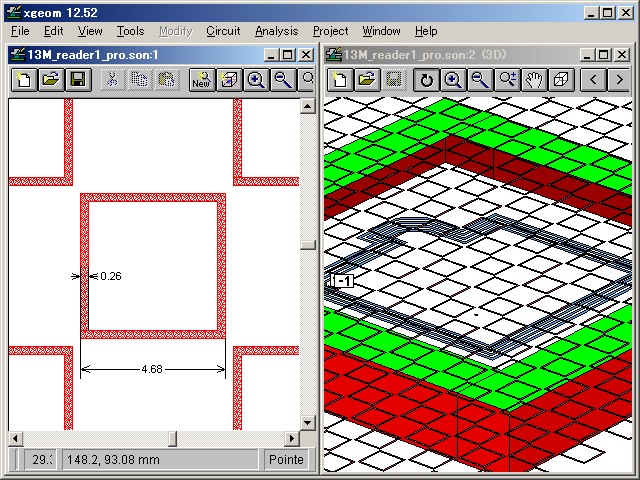Select the Pan hand tool in 3D window
Viewport: 640px width, 480px height.
pos(534,79)
